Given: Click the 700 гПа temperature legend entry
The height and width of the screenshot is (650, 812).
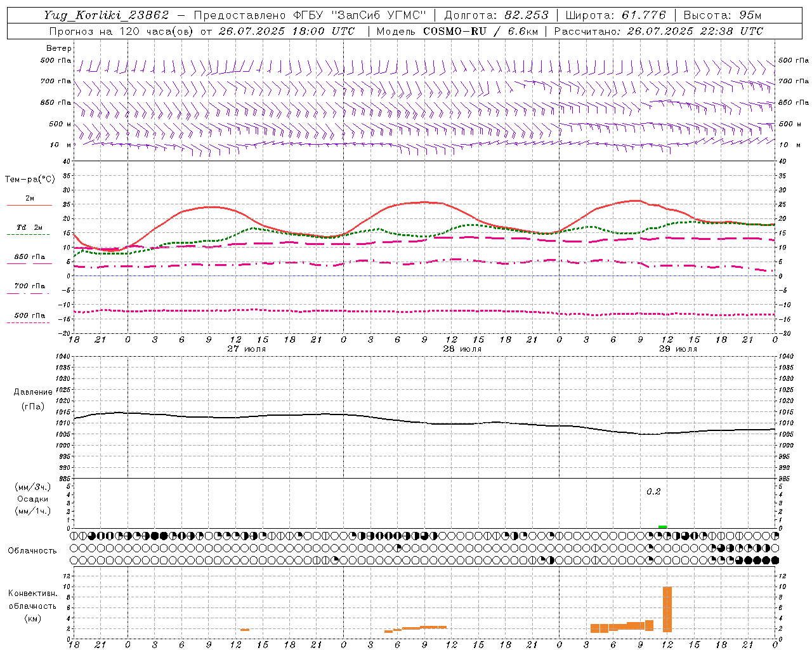Looking at the screenshot, I should coord(30,286).
